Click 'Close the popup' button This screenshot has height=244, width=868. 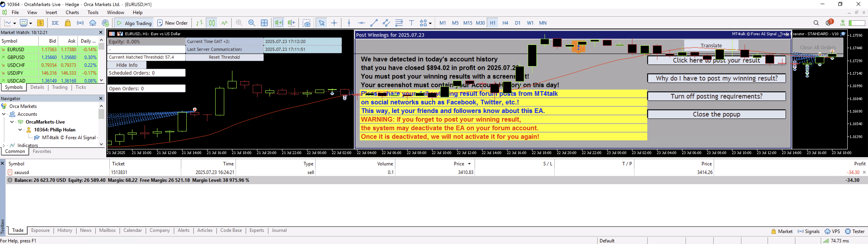[716, 114]
